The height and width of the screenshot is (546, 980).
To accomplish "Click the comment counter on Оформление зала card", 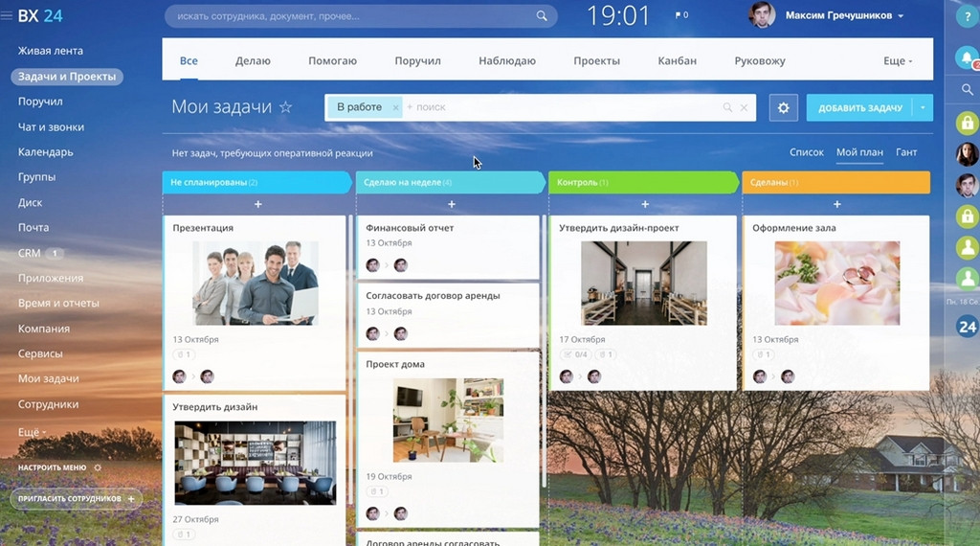I will point(764,354).
